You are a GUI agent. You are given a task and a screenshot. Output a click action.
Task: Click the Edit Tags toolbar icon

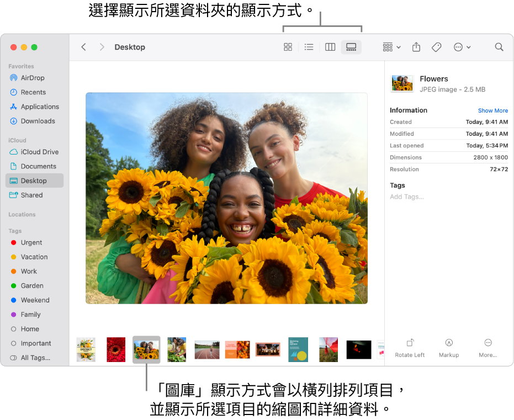(x=436, y=47)
